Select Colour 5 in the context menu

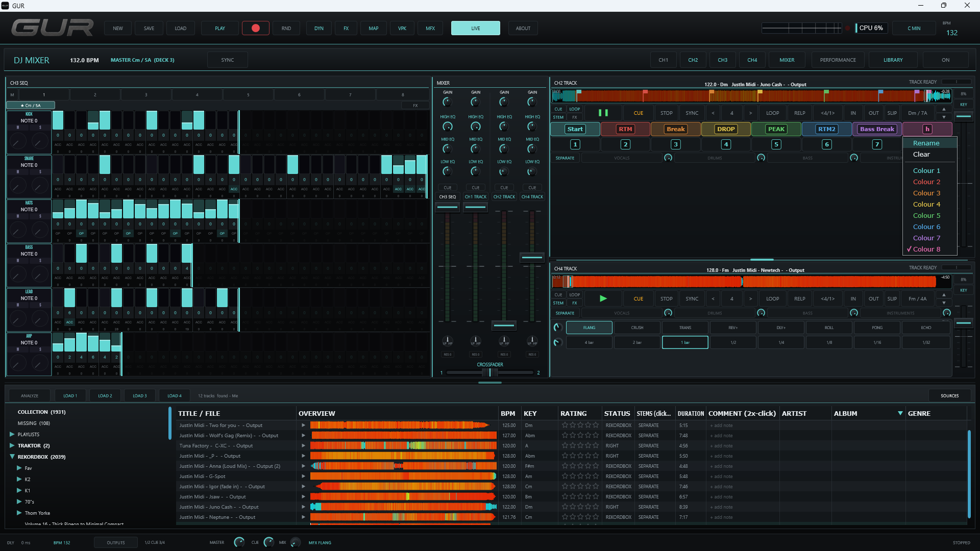[929, 216]
